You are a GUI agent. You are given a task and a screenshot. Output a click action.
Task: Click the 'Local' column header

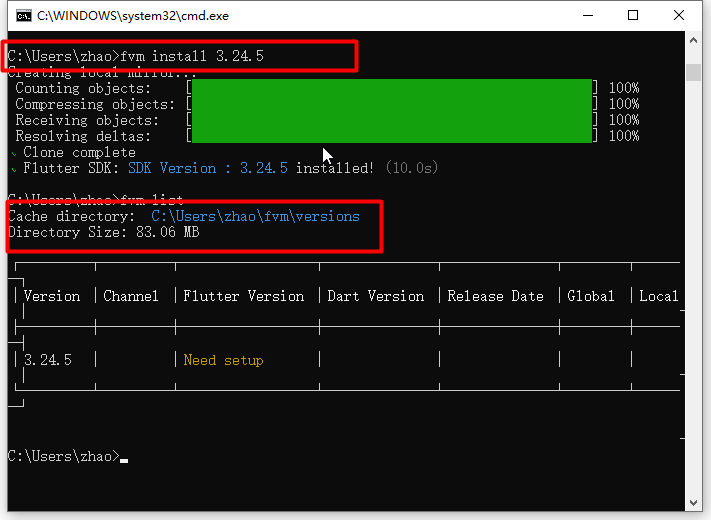[x=658, y=296]
